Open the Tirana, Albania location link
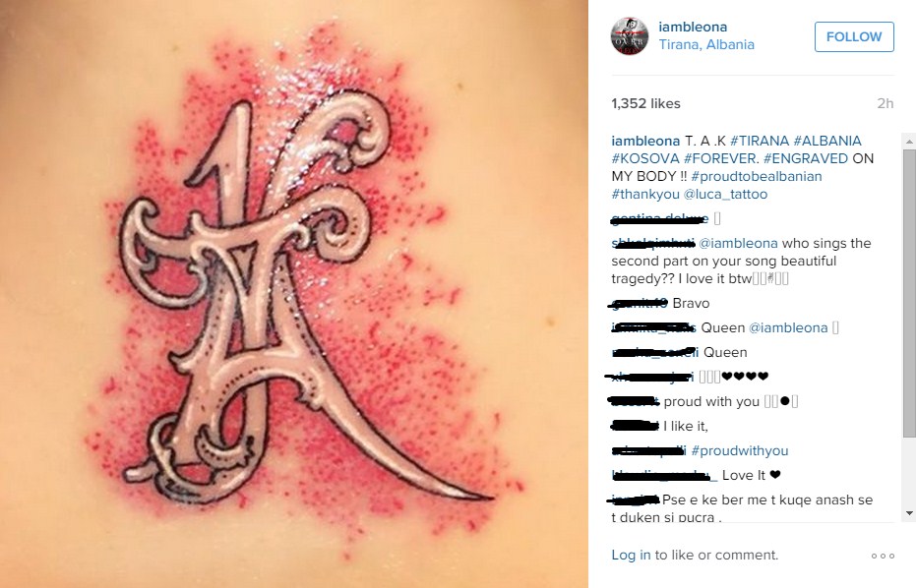The width and height of the screenshot is (916, 588). tap(706, 44)
